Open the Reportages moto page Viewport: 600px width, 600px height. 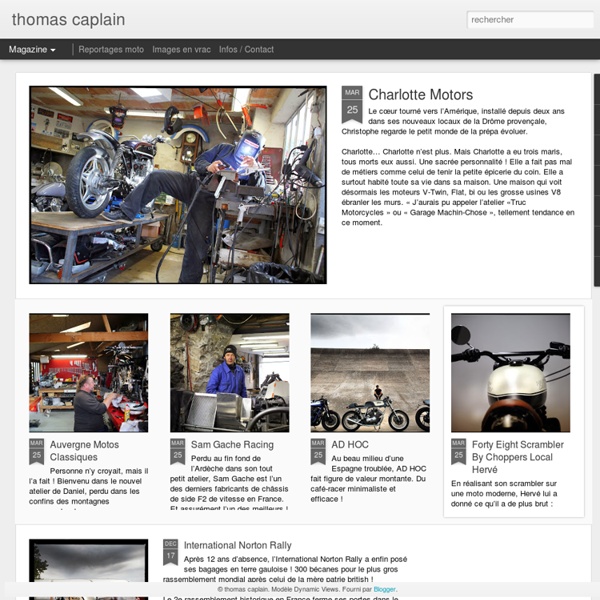click(111, 49)
